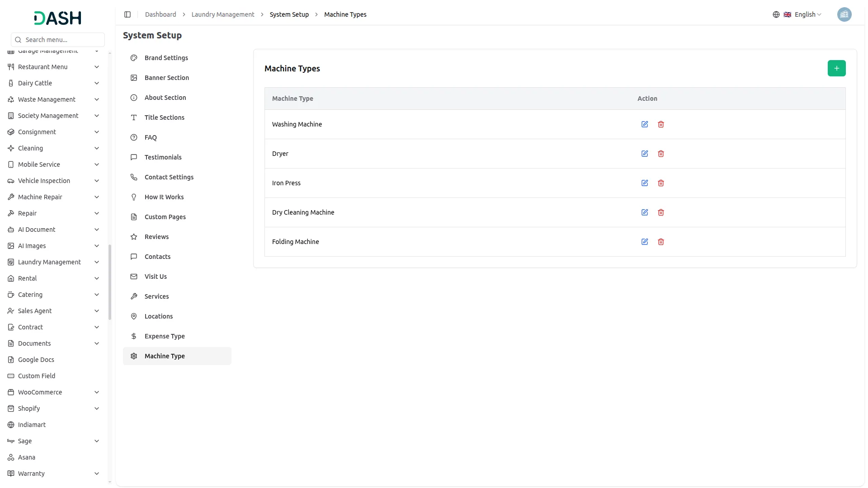868x488 pixels.
Task: Open Testimonials settings
Action: (177, 157)
